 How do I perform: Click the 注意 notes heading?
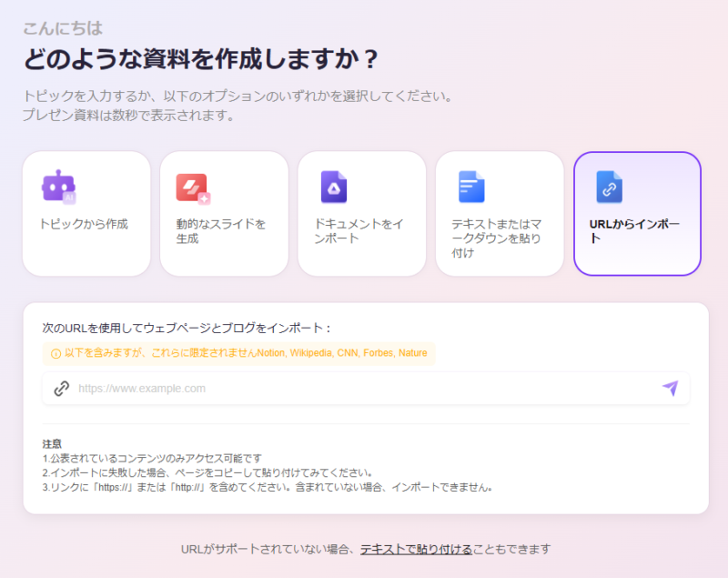click(x=52, y=443)
